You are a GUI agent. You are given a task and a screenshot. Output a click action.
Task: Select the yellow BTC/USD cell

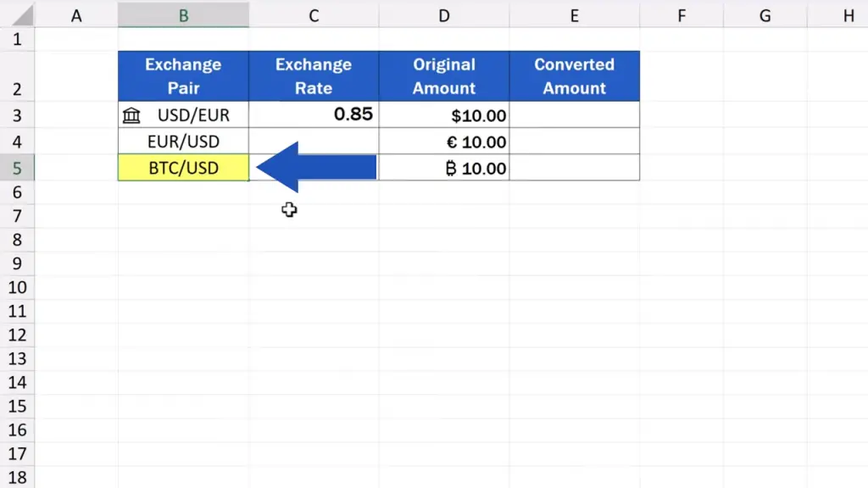(x=183, y=168)
